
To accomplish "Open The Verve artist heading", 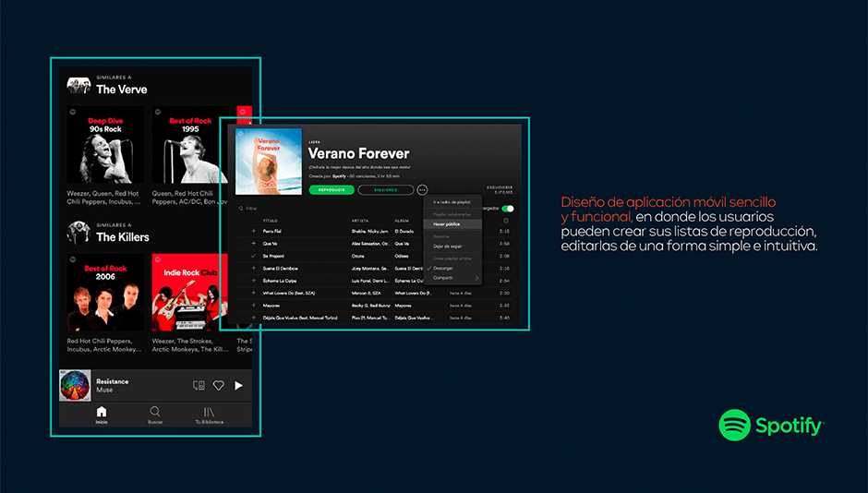I will (122, 90).
